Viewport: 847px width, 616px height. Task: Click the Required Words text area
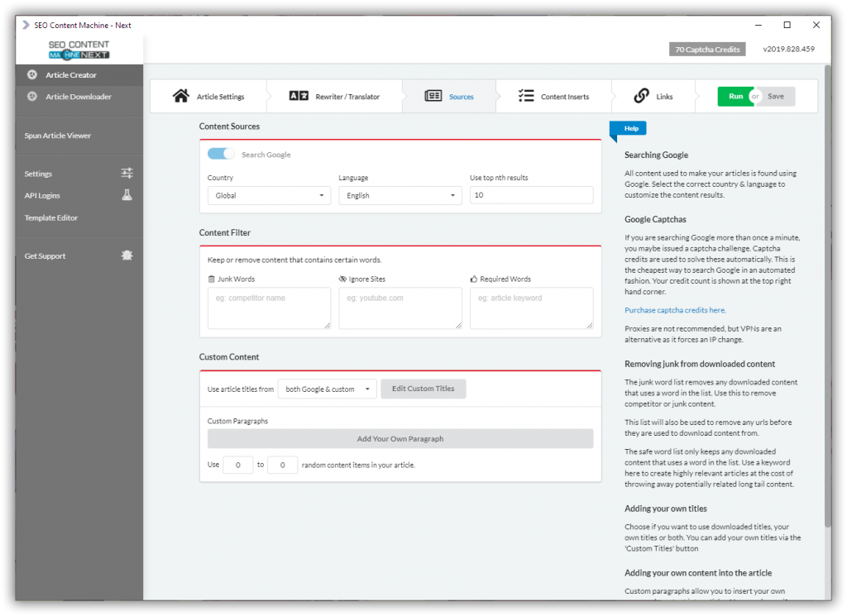(x=532, y=308)
